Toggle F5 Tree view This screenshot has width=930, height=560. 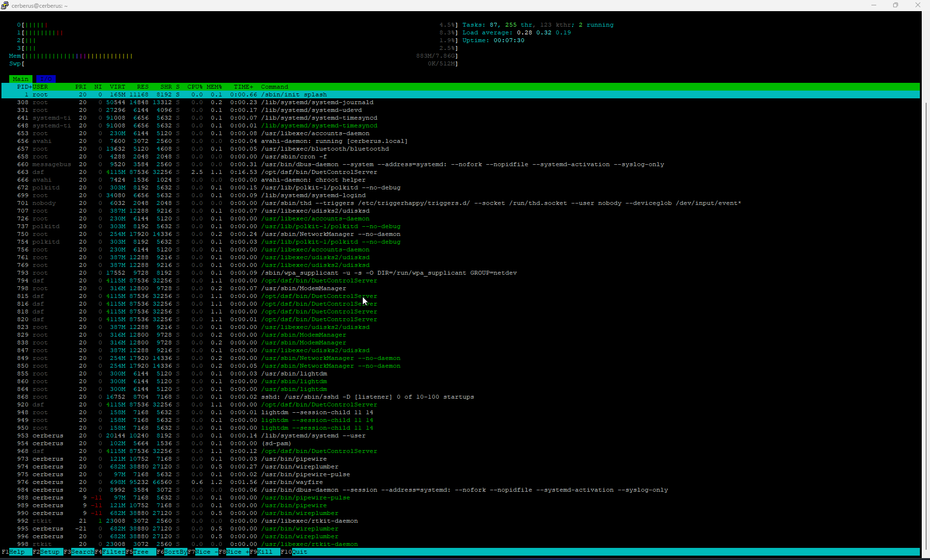click(141, 552)
